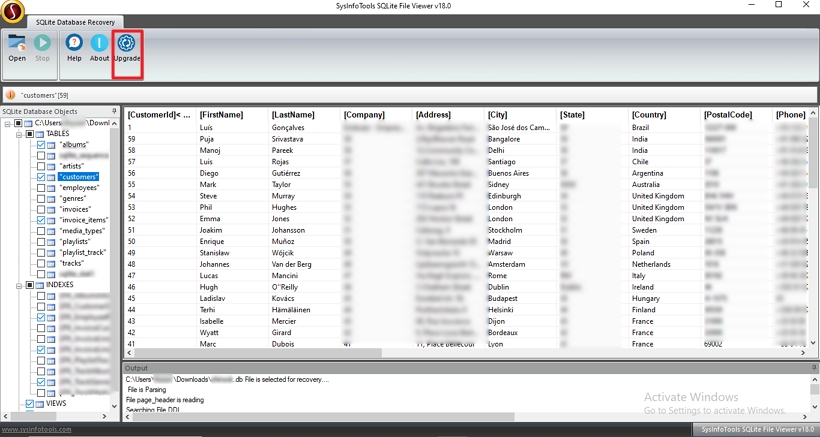Check the "artists" table checkbox
Viewport: 820px width, 437px height.
tap(41, 166)
